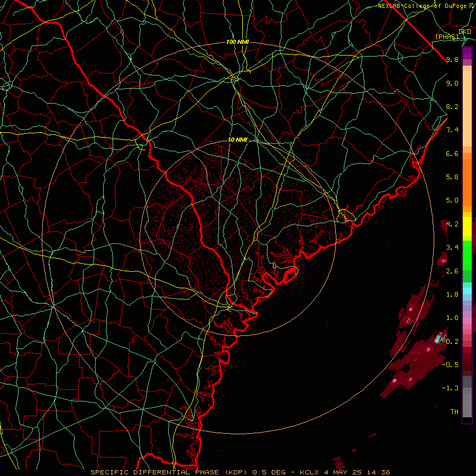
Task: Pick the light peach segment of the color bar
Action: pyautogui.click(x=467, y=108)
